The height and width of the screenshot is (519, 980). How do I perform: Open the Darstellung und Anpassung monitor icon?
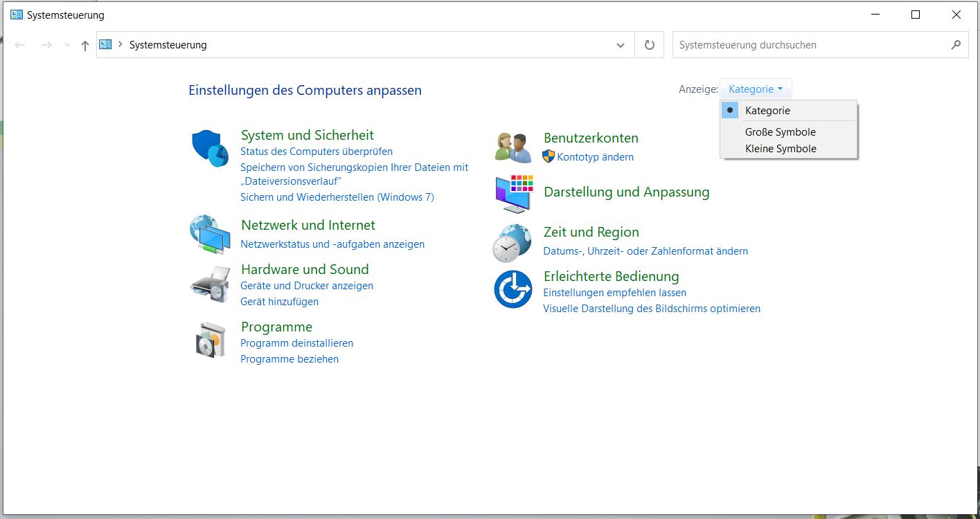click(514, 194)
